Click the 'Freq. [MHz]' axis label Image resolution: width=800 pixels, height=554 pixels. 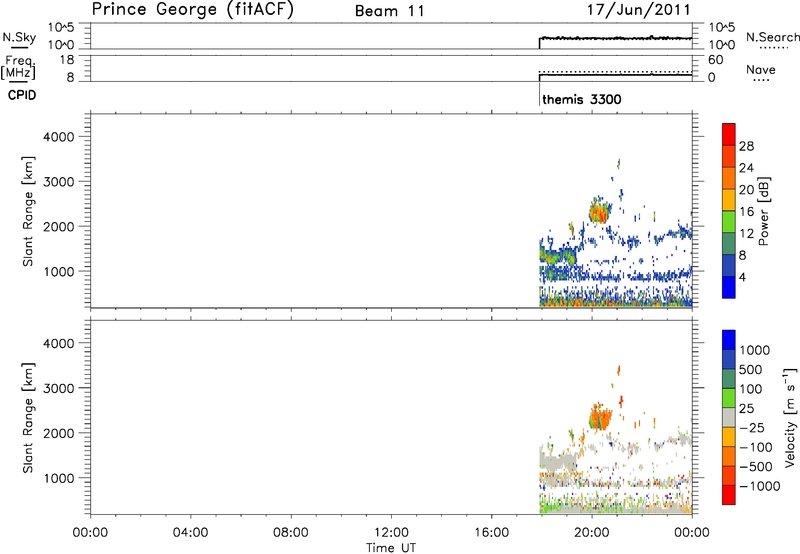[x=18, y=67]
